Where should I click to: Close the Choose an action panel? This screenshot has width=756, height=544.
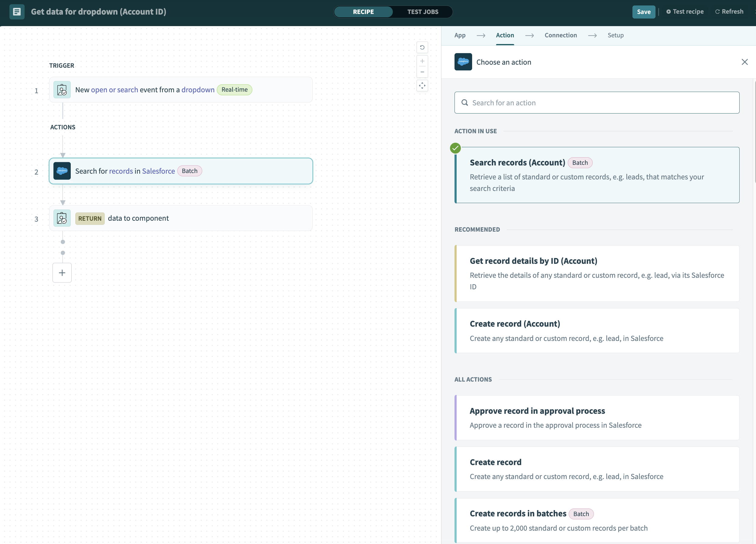click(744, 62)
